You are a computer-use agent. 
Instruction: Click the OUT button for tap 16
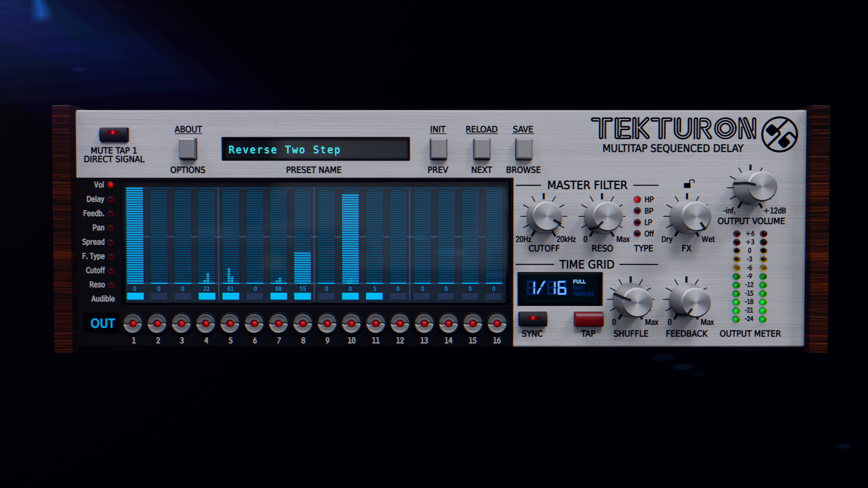(x=496, y=324)
